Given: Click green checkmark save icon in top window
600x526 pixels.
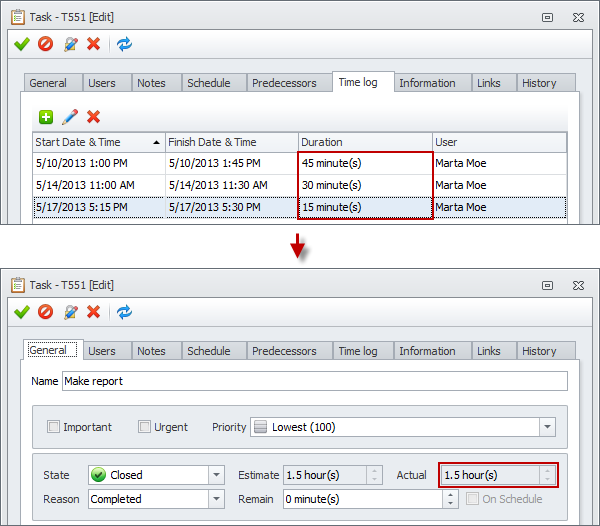Looking at the screenshot, I should click(x=22, y=44).
